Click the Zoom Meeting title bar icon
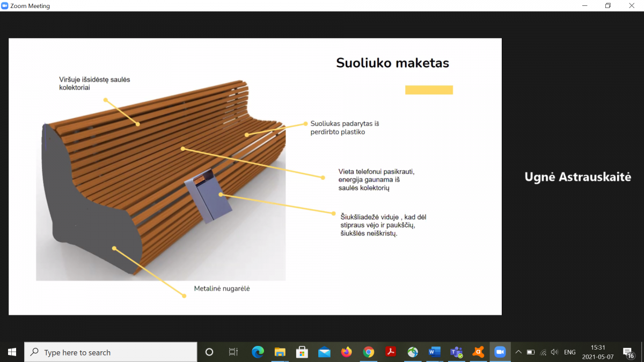Image resolution: width=644 pixels, height=362 pixels. click(5, 6)
